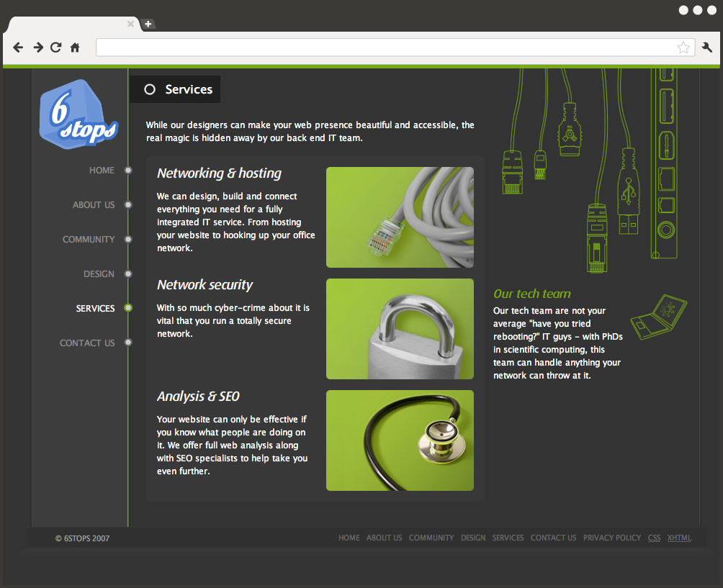The height and width of the screenshot is (588, 723).
Task: Click the browser forward arrow
Action: (x=37, y=48)
